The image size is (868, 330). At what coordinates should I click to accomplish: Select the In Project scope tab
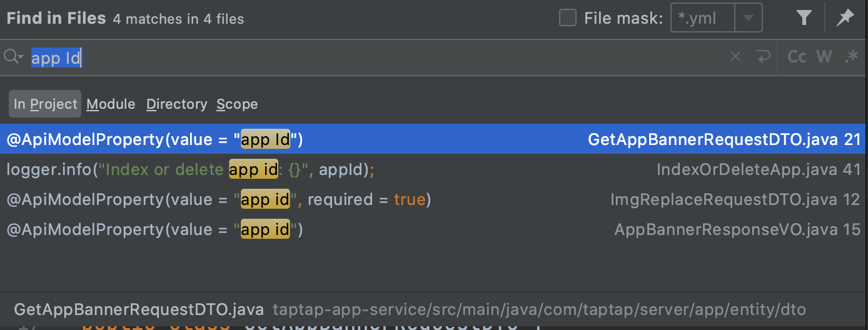[x=45, y=104]
